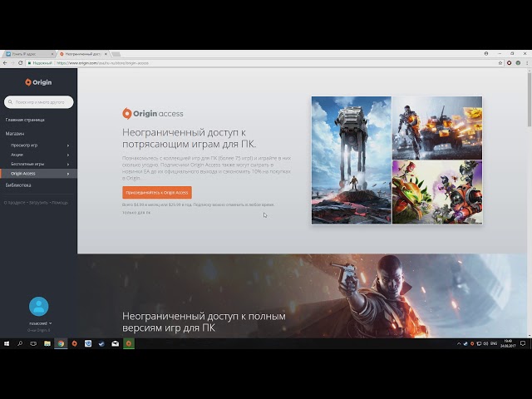Show hidden system tray icons
This screenshot has width=532, height=399.
click(459, 343)
